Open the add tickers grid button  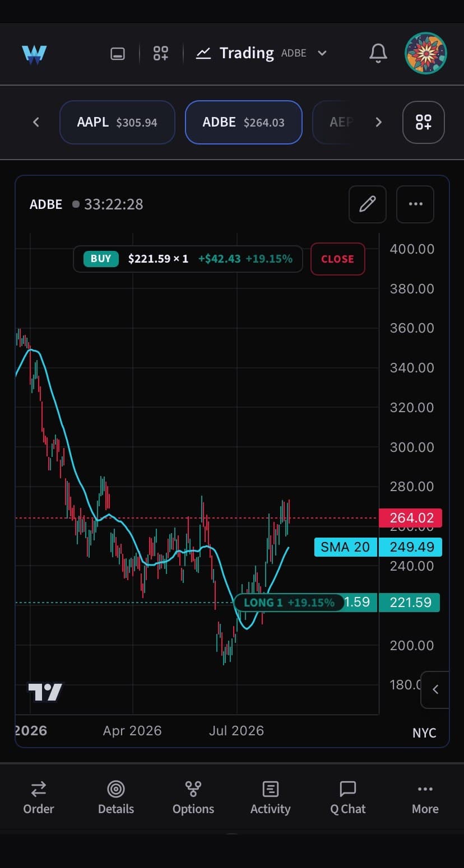pyautogui.click(x=424, y=122)
